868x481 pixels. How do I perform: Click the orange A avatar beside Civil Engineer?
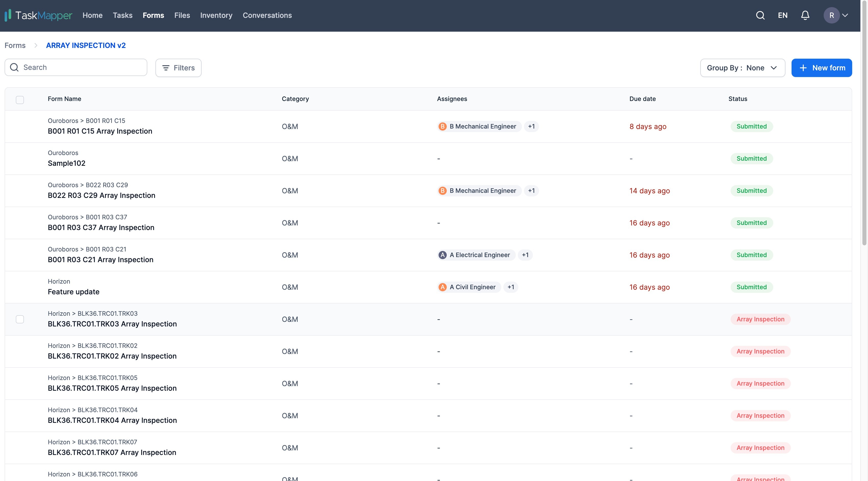click(x=442, y=287)
